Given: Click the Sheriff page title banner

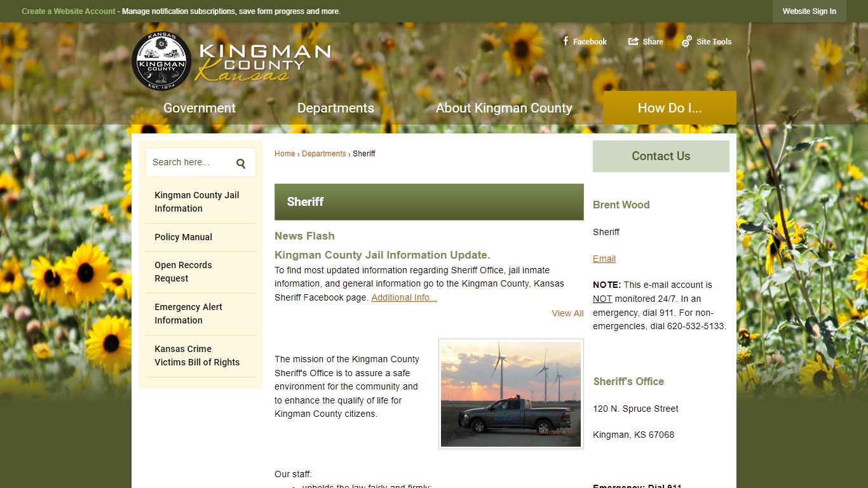Looking at the screenshot, I should [x=429, y=202].
